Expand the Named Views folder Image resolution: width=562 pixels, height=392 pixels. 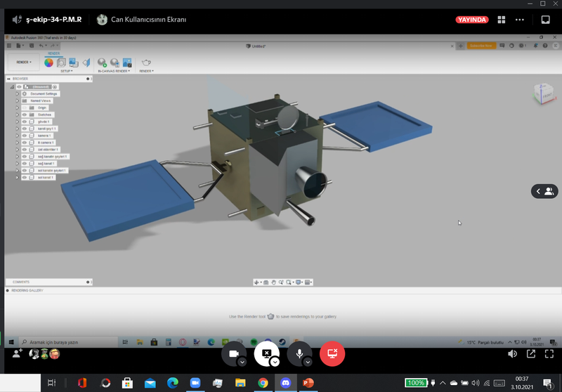[x=17, y=100]
